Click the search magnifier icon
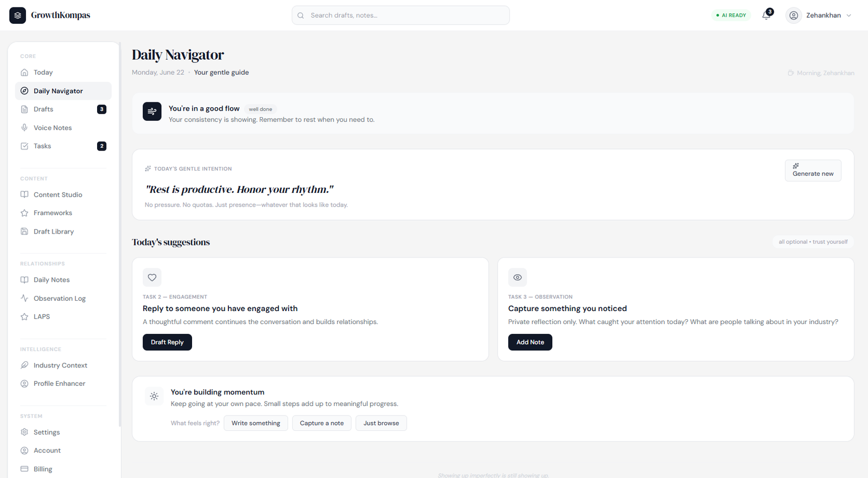This screenshot has height=478, width=868. pyautogui.click(x=301, y=15)
